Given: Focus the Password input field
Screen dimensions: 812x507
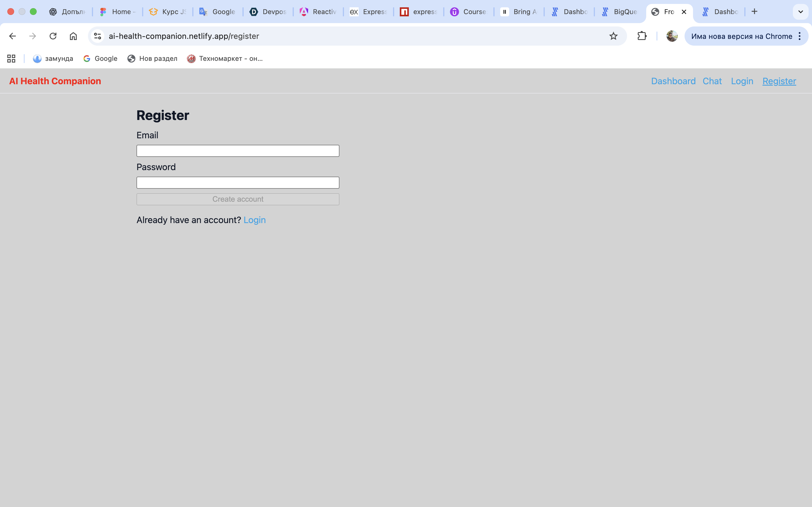Looking at the screenshot, I should click(238, 183).
